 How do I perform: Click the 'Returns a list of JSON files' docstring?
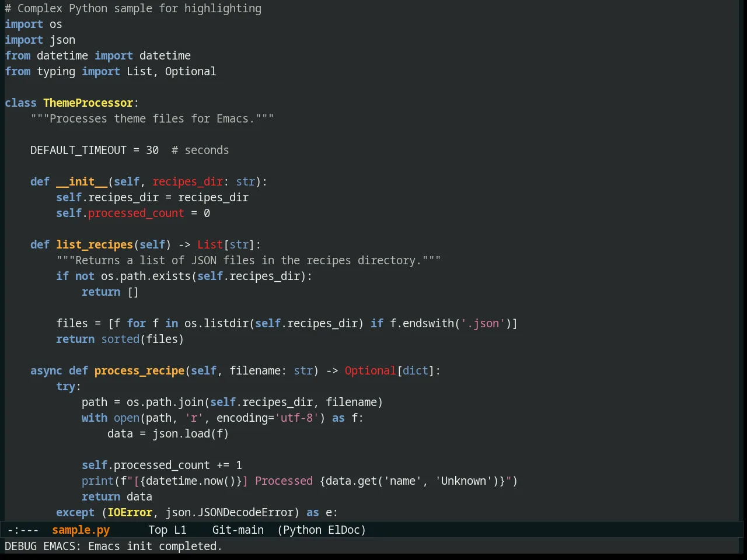click(249, 260)
